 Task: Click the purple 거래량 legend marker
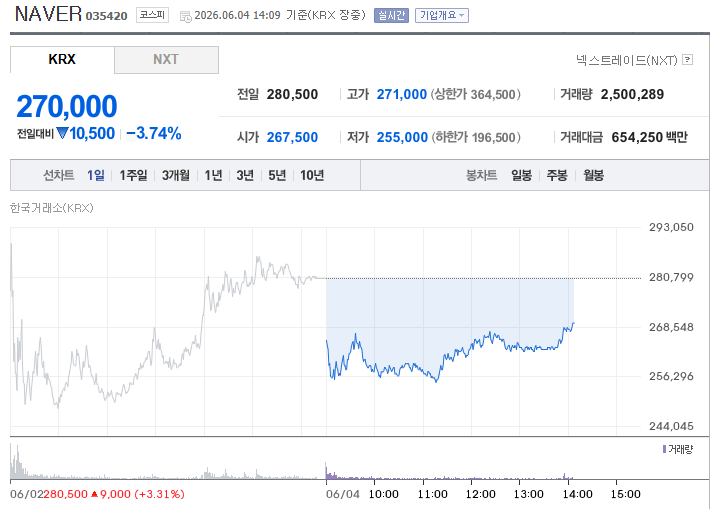[664, 449]
